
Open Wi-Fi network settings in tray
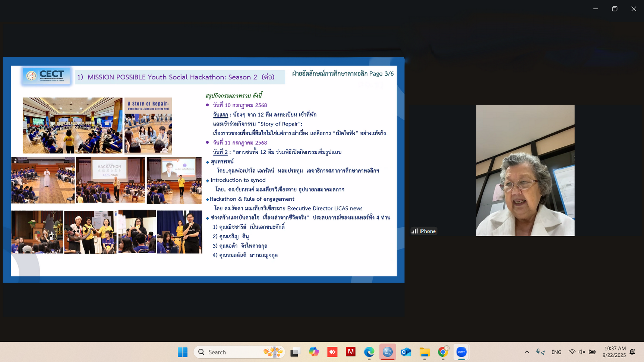[572, 352]
